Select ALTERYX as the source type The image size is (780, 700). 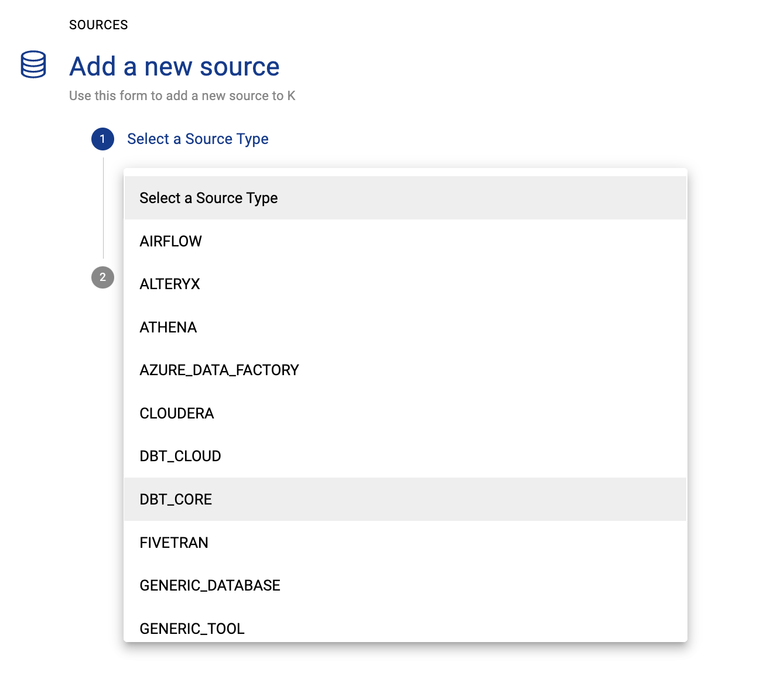coord(170,284)
